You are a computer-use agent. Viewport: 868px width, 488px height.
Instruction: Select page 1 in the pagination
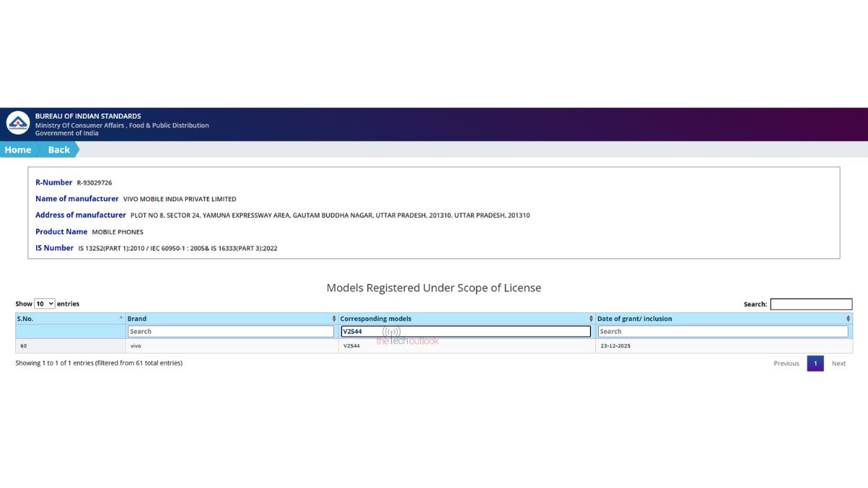point(815,364)
